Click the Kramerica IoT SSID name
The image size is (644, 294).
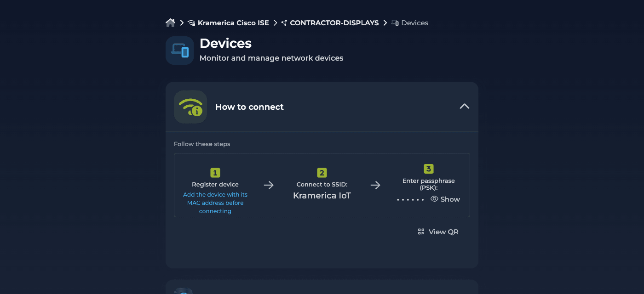(x=322, y=196)
